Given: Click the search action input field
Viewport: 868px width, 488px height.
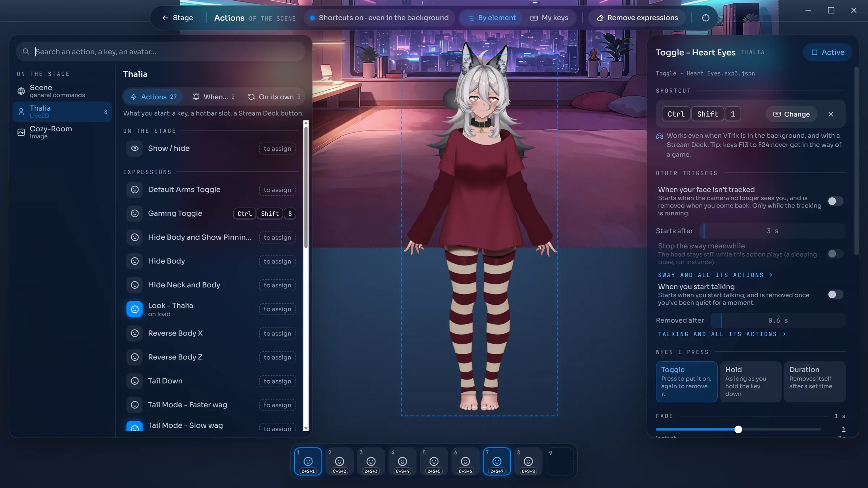Looking at the screenshot, I should click(x=161, y=52).
